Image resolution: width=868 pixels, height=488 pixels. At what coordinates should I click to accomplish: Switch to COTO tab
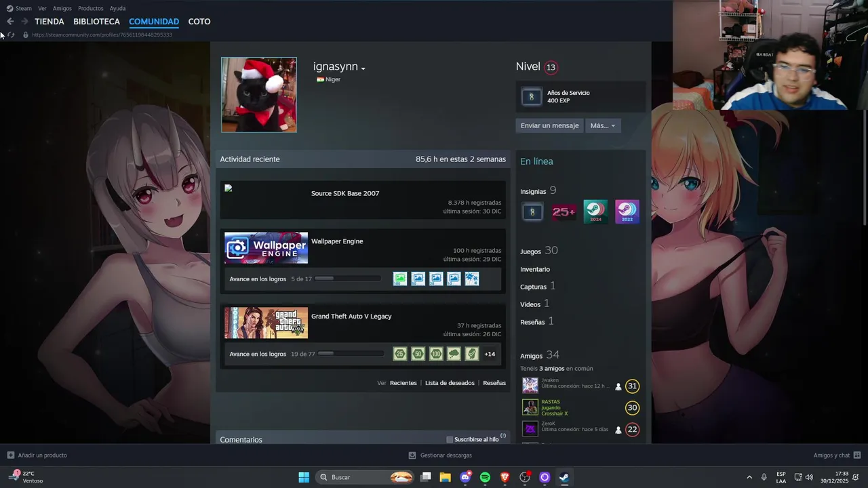pyautogui.click(x=199, y=22)
